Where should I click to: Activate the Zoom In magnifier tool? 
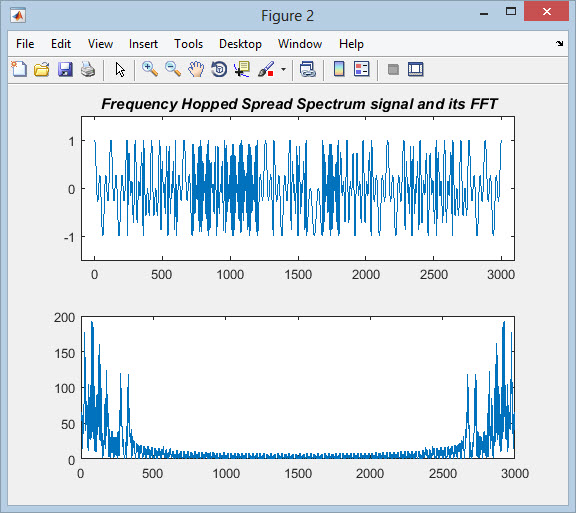(x=150, y=69)
